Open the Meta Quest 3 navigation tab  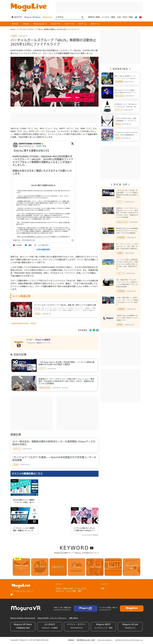point(40,24)
